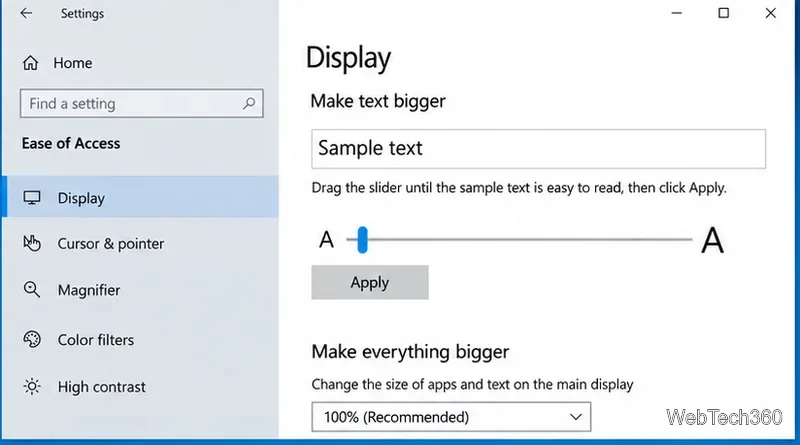Close the Settings window

(770, 13)
